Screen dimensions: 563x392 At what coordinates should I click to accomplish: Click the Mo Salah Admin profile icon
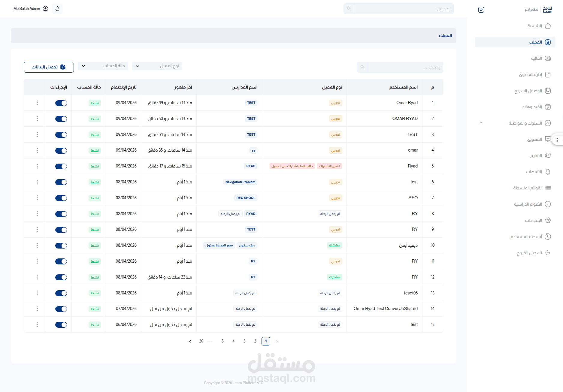click(x=46, y=9)
